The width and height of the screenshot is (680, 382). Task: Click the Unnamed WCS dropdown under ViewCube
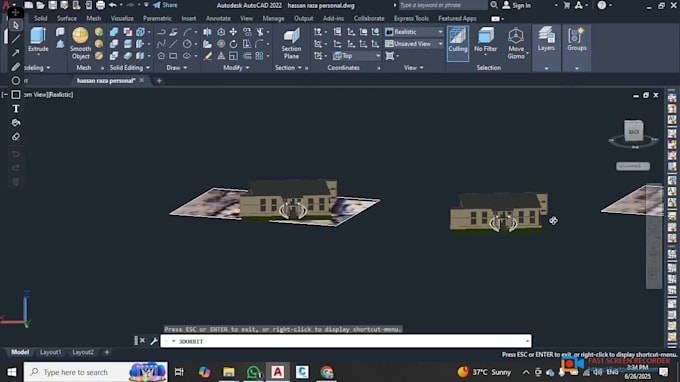(x=633, y=166)
